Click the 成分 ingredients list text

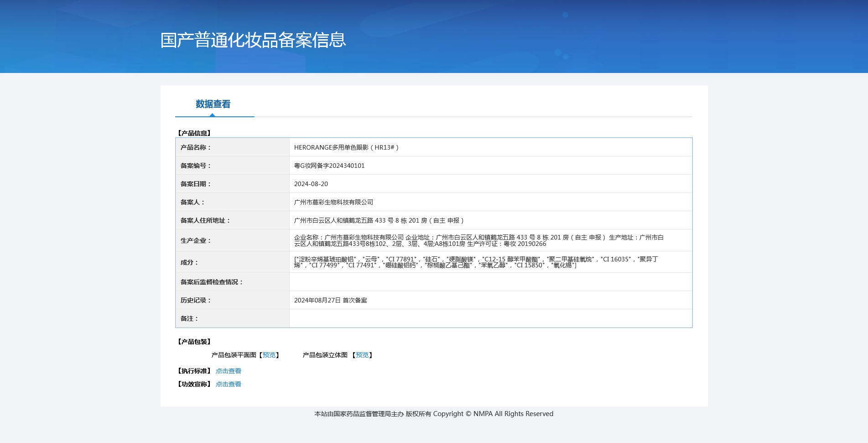click(x=476, y=262)
